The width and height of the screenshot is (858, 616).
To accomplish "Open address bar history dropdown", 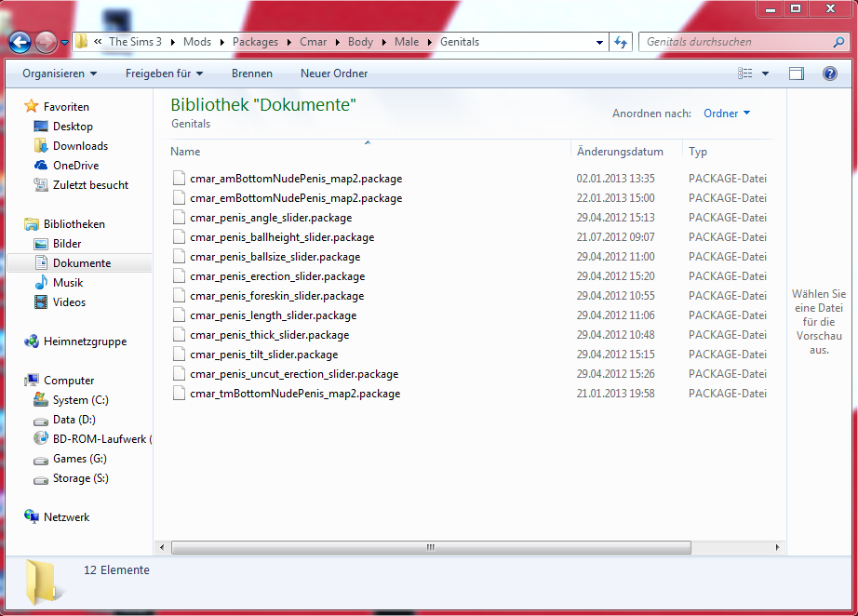I will [599, 42].
